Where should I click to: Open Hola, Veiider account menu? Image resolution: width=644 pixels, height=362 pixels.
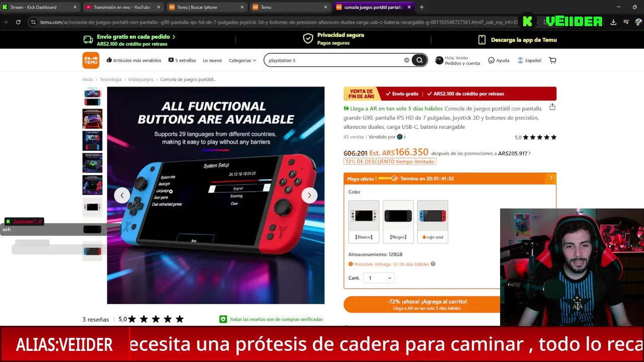[x=458, y=60]
